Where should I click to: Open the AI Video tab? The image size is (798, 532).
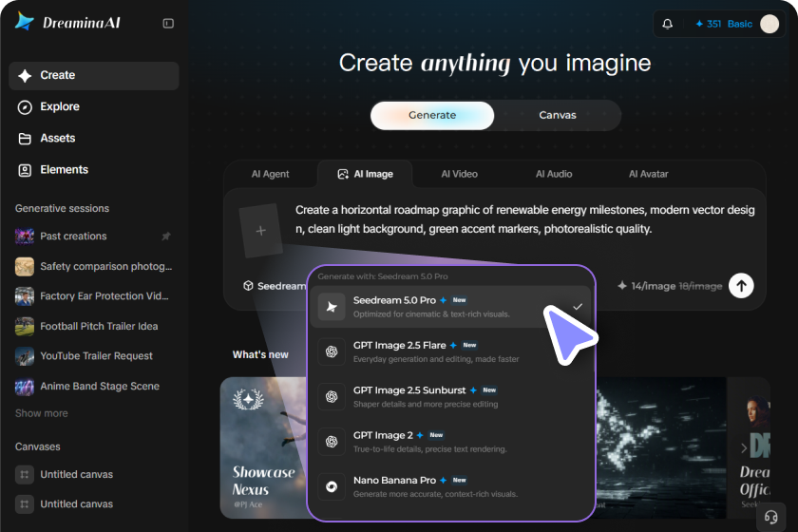pos(459,174)
